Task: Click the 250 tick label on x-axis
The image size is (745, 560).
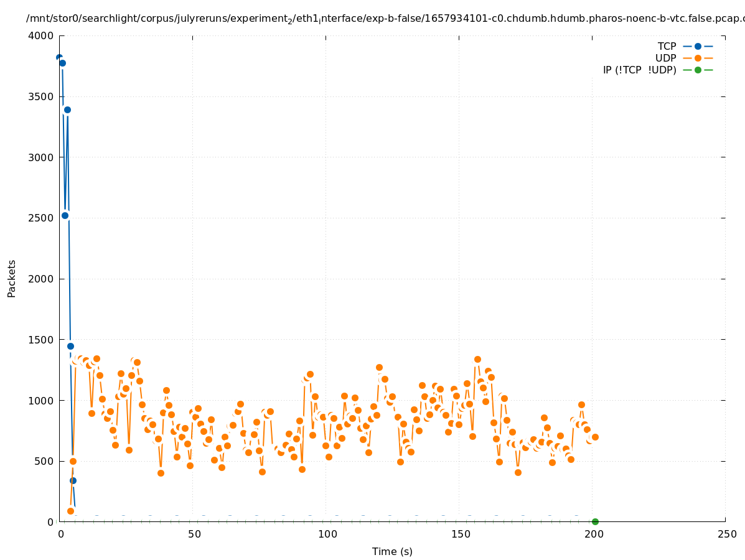Action: (726, 534)
